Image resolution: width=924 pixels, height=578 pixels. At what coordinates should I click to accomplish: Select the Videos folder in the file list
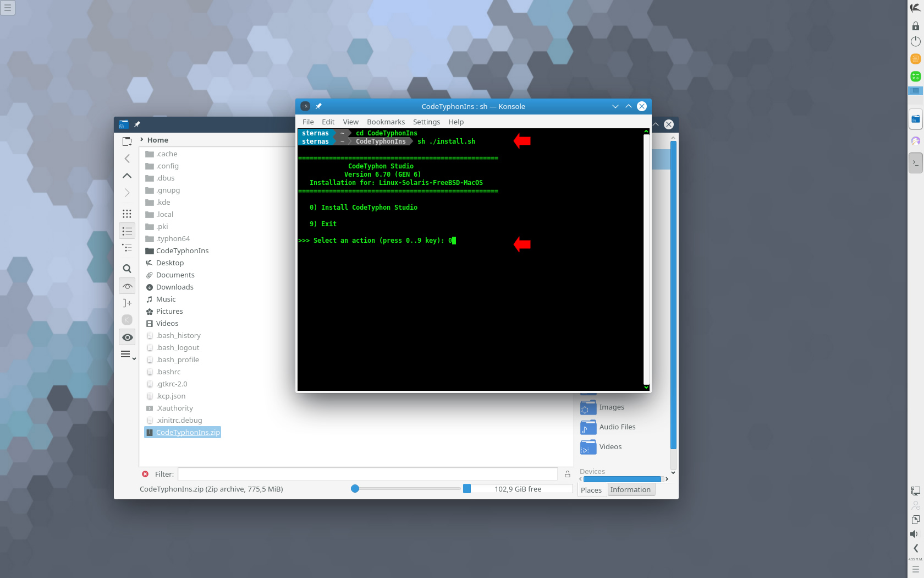[x=161, y=324]
